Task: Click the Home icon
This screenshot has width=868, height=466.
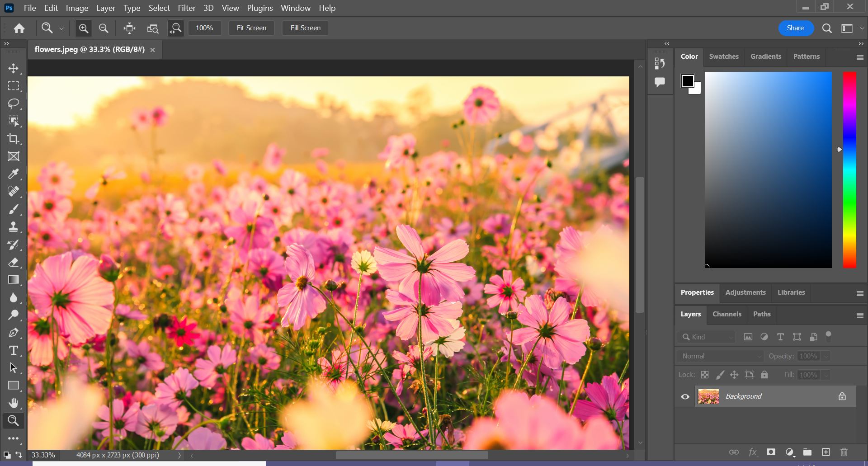Action: [x=19, y=28]
